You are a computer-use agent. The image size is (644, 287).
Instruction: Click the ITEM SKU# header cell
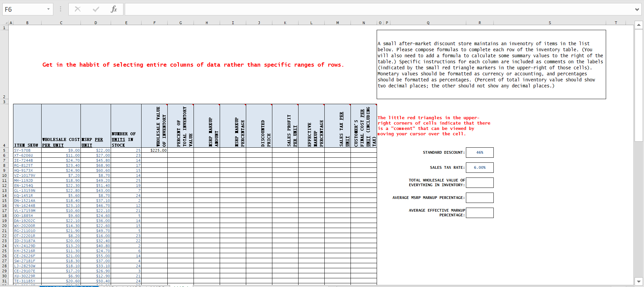[27, 126]
